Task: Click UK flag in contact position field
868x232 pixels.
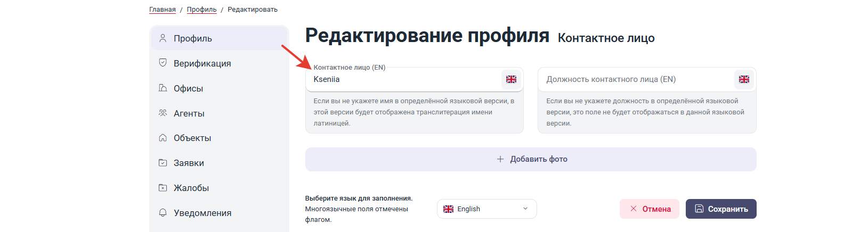Action: (744, 79)
